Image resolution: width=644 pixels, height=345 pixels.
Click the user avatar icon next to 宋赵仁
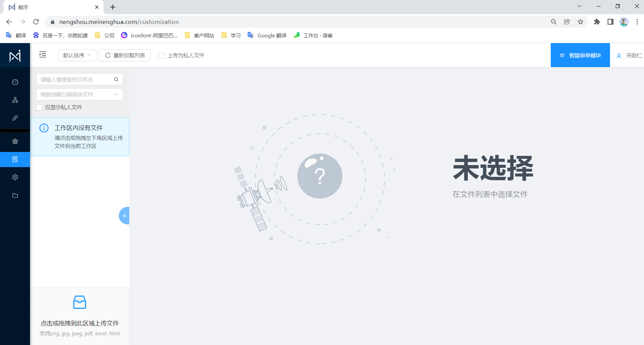click(x=619, y=56)
